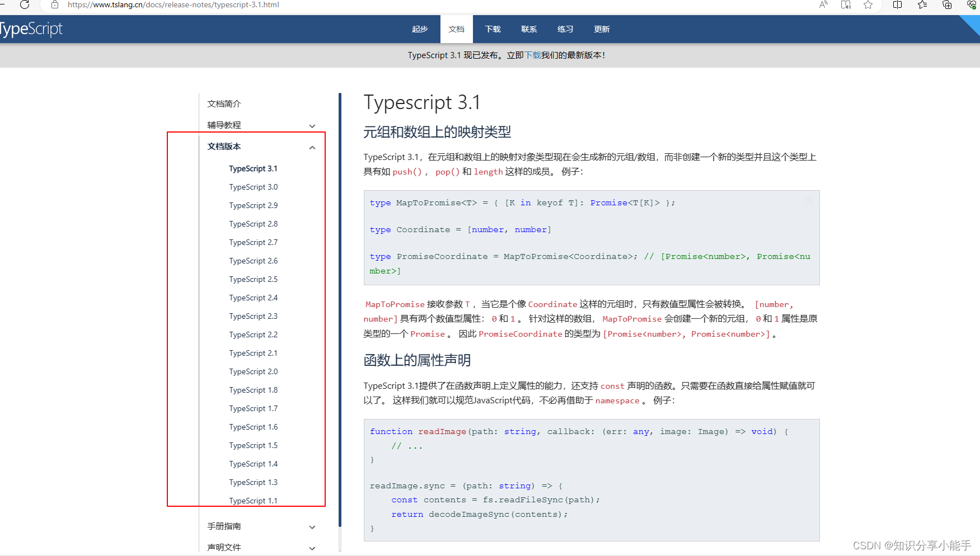Open the site permissions lock icon
The width and height of the screenshot is (980, 556).
pos(54,4)
